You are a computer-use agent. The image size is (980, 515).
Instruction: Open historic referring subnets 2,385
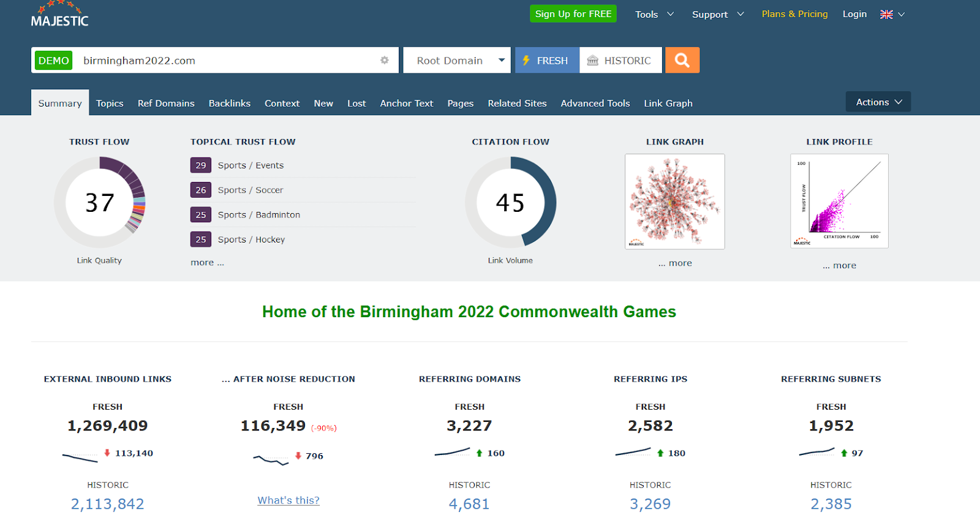pyautogui.click(x=831, y=504)
